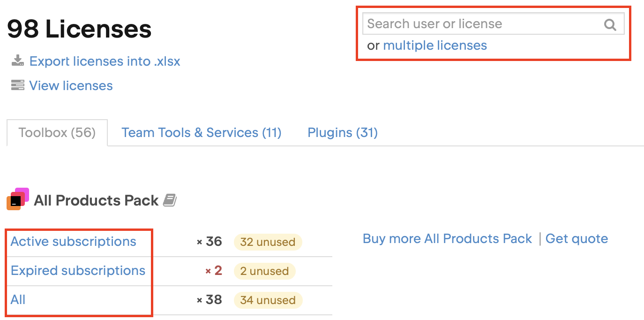Show All subscriptions

(18, 300)
